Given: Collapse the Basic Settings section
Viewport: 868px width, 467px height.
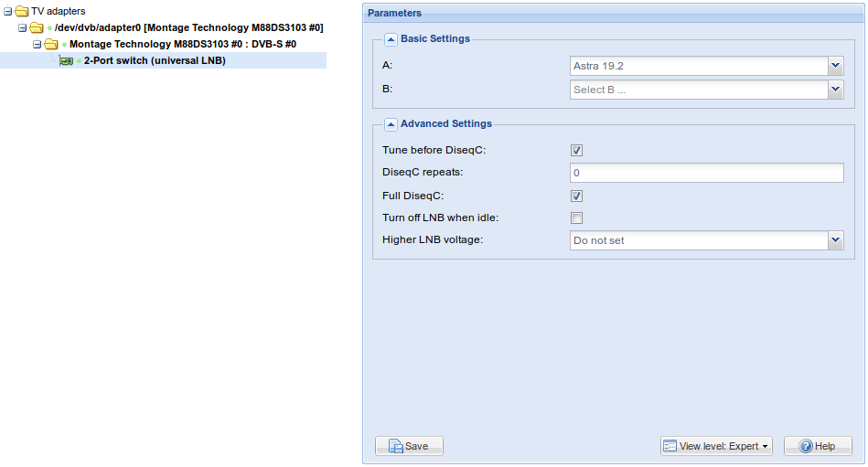Looking at the screenshot, I should click(x=391, y=39).
